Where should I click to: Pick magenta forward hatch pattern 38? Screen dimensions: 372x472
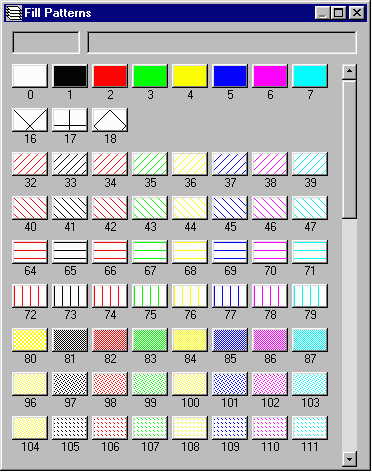[270, 164]
